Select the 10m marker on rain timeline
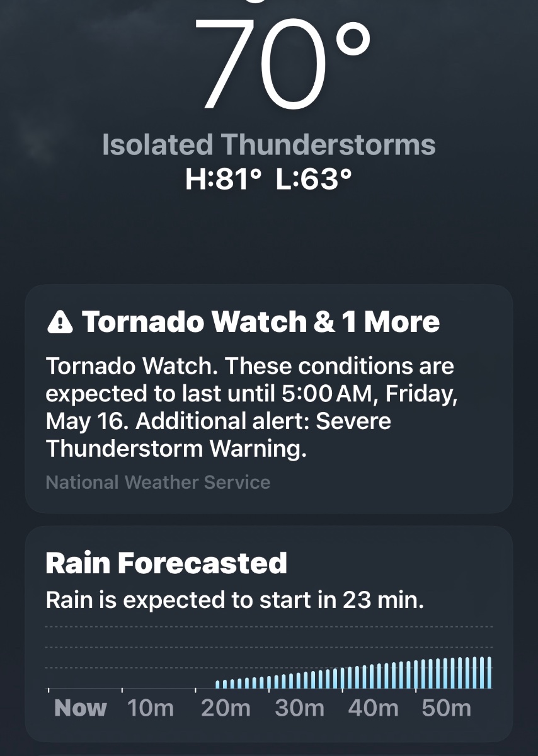This screenshot has width=538, height=756. tap(151, 708)
